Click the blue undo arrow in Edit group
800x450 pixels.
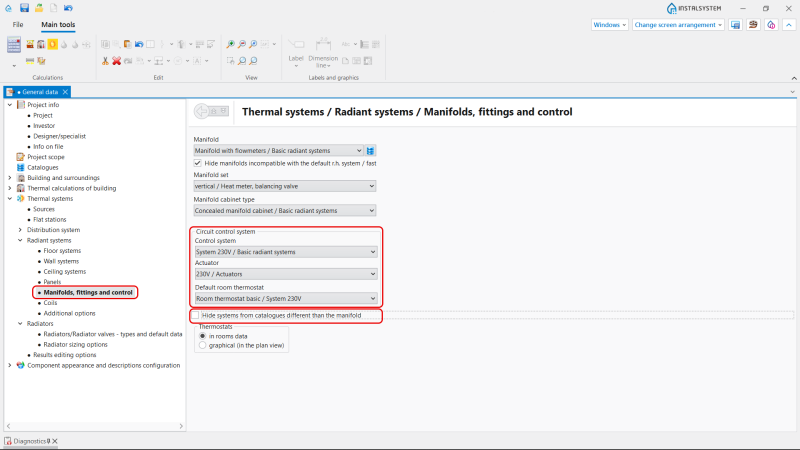point(139,44)
